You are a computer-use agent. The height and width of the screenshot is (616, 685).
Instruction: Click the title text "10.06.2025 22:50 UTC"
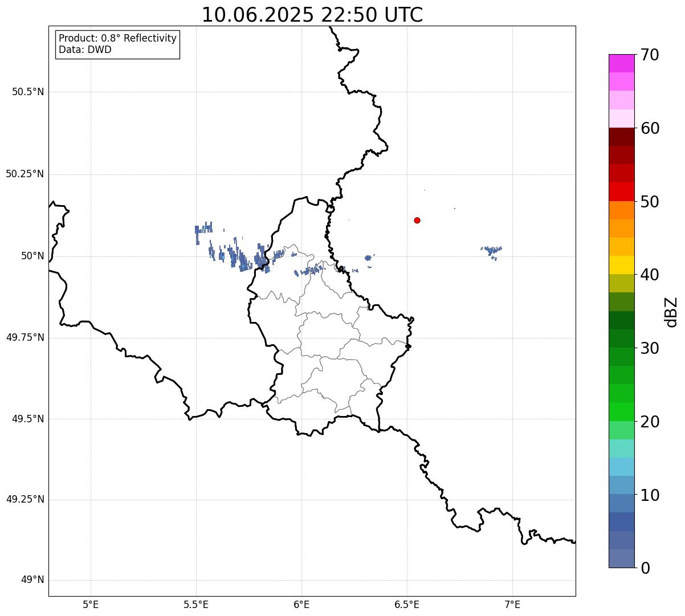point(312,15)
